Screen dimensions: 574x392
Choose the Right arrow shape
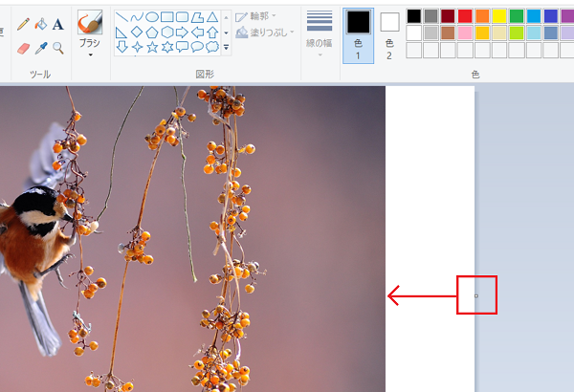tap(182, 33)
